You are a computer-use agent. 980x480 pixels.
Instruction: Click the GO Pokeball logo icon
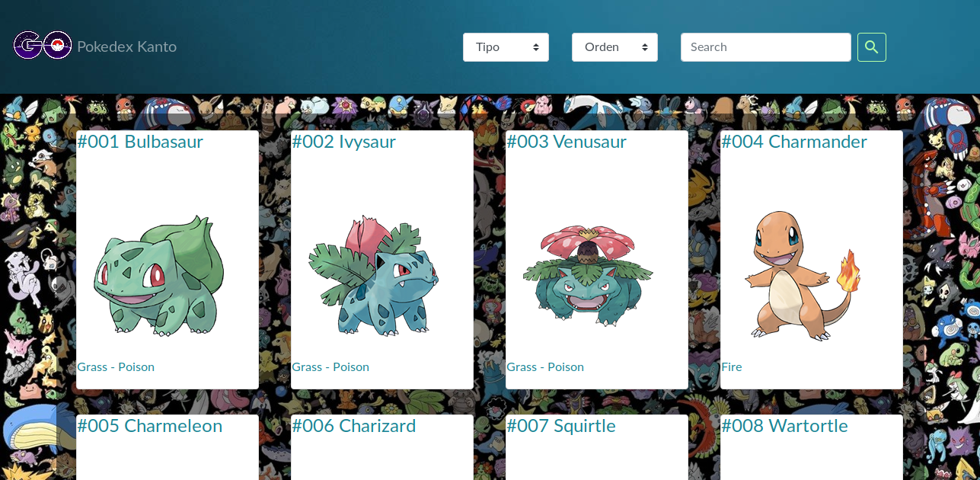coord(43,46)
